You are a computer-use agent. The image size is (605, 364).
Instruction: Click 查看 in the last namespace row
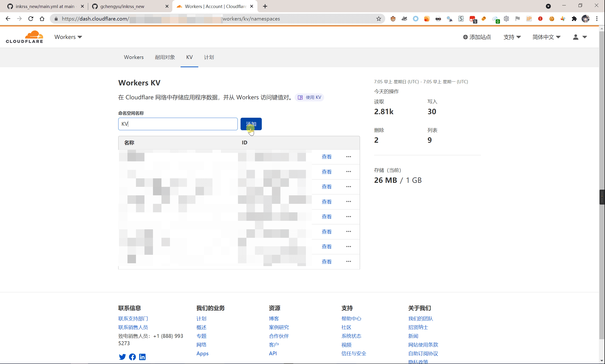[326, 261]
